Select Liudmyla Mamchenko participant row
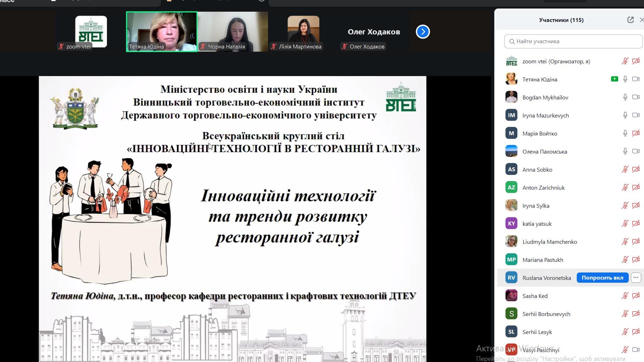The image size is (644, 362). tap(549, 242)
